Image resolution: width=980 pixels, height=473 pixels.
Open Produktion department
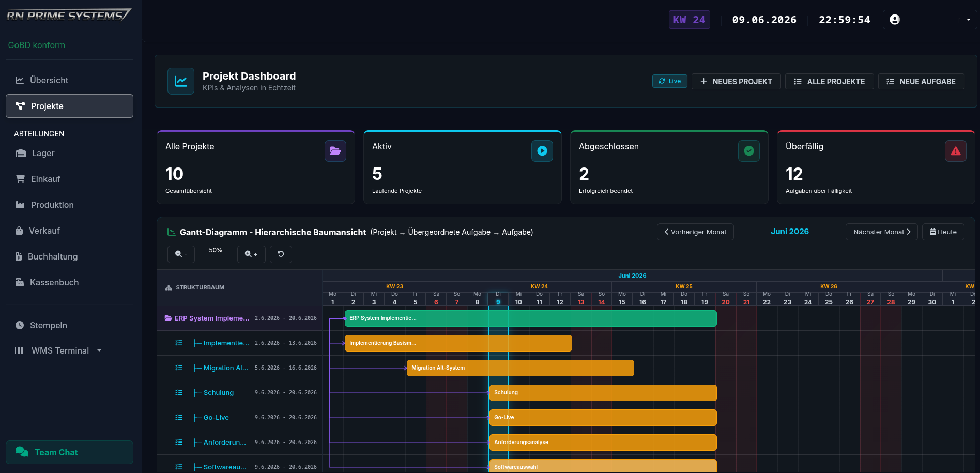tap(69, 205)
